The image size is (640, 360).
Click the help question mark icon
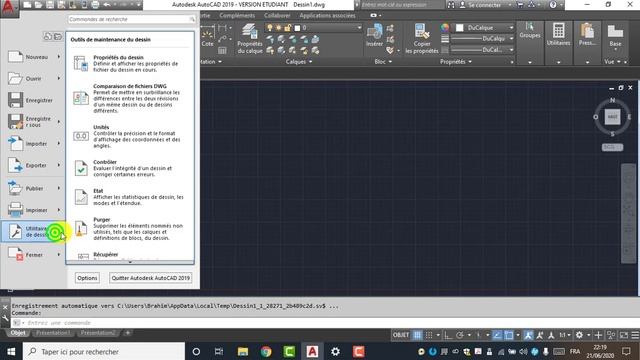click(x=553, y=5)
